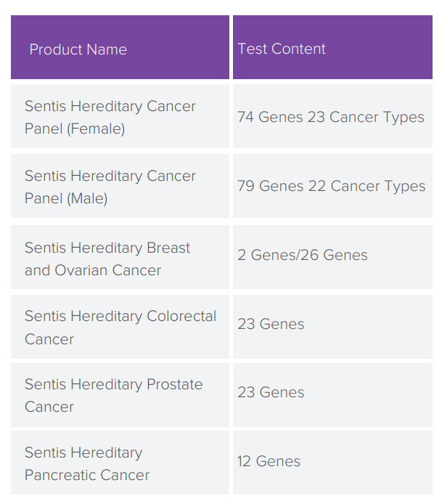442x504 pixels.
Task: Click the Test Content column header
Action: coord(332,47)
